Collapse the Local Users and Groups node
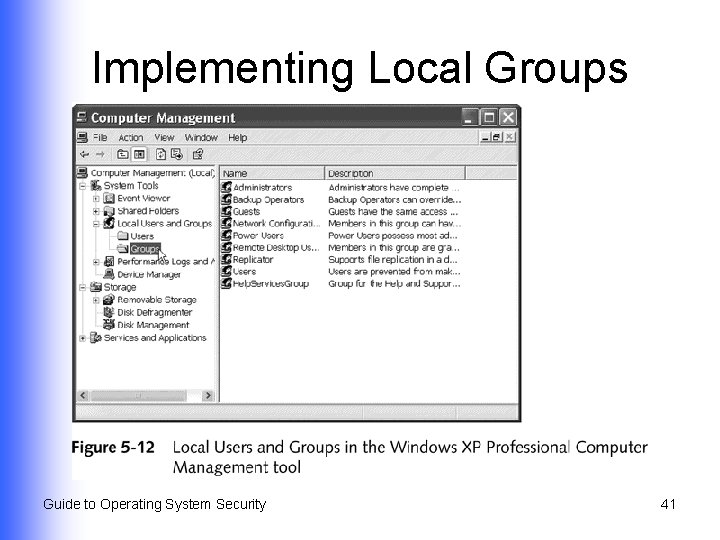Viewport: 720px width, 540px height. coord(96,224)
